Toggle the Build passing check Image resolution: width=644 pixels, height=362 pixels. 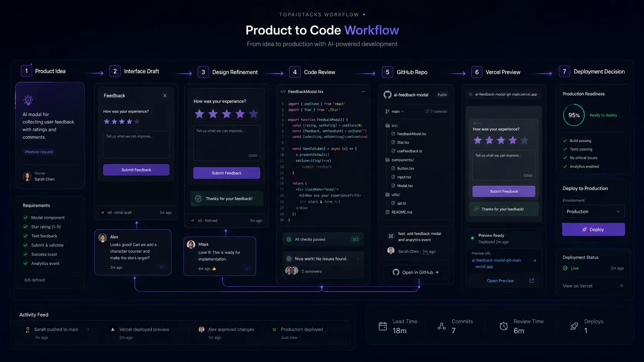(565, 141)
